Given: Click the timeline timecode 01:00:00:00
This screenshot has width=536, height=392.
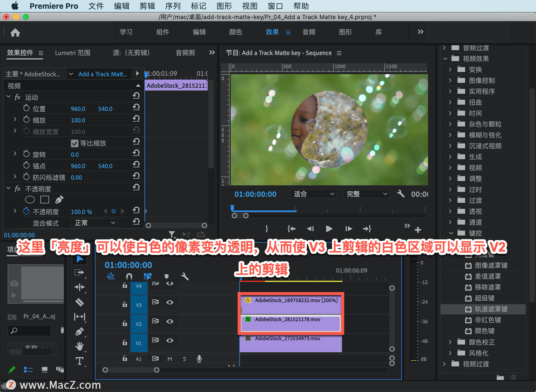Looking at the screenshot, I should click(128, 265).
